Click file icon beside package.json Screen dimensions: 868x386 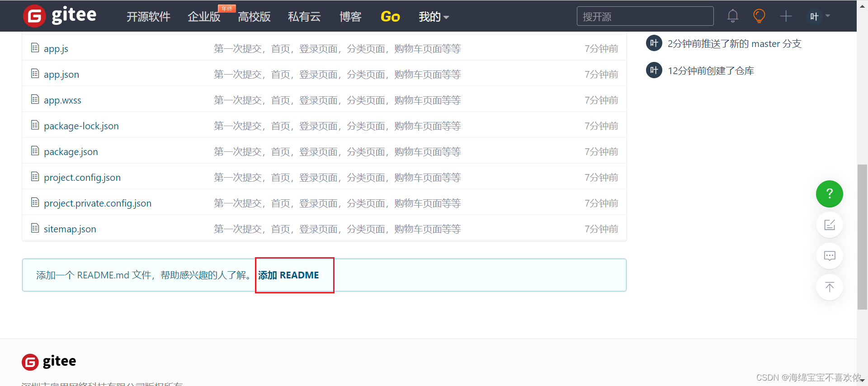point(35,151)
